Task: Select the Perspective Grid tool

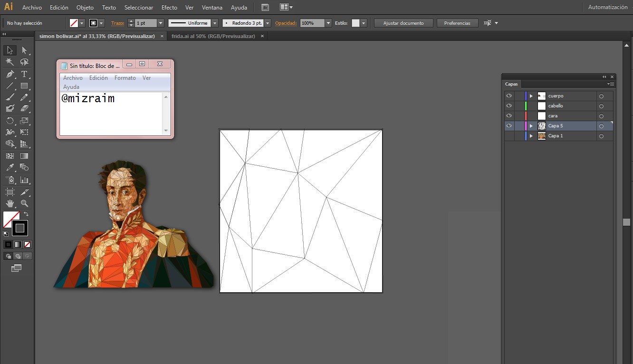Action: pos(24,144)
